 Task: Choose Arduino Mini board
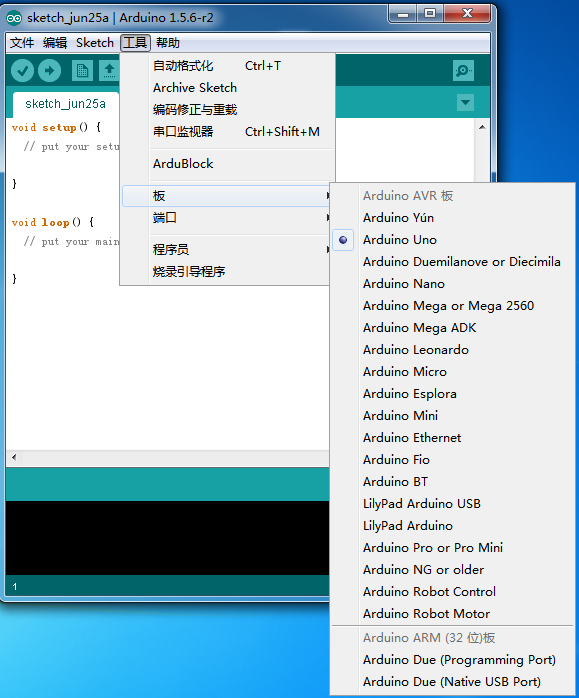pos(453,416)
